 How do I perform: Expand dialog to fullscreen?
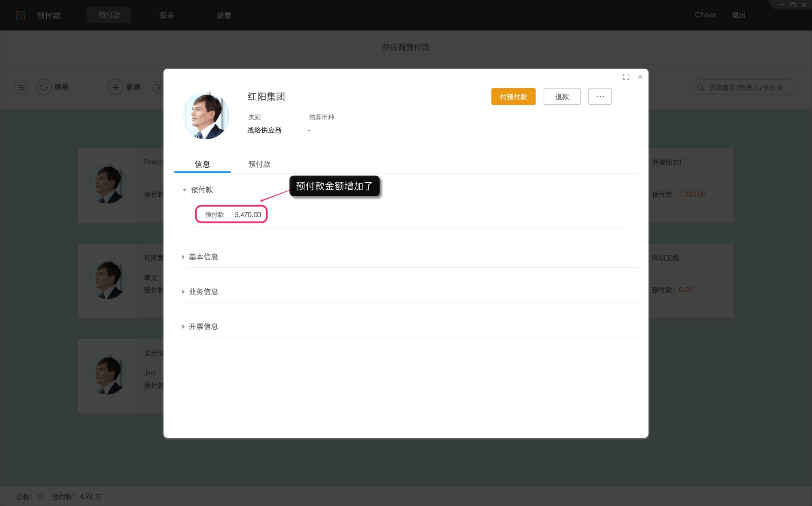click(x=626, y=77)
